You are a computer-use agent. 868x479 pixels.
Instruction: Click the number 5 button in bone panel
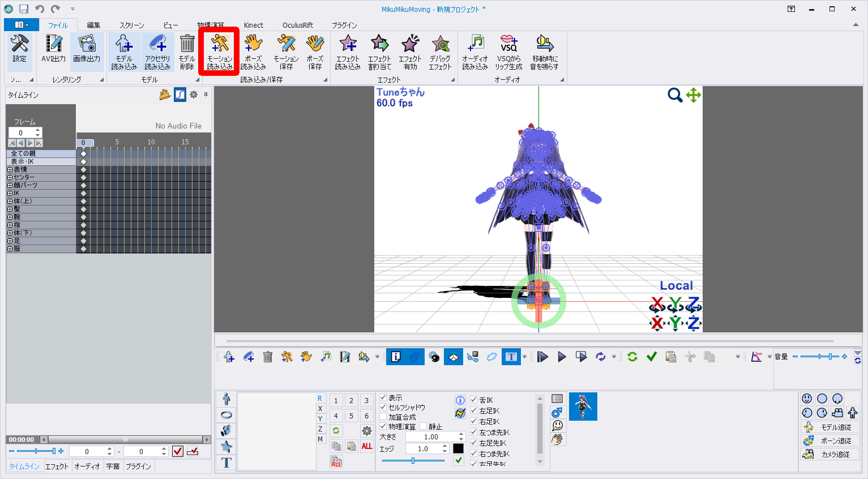pyautogui.click(x=351, y=416)
